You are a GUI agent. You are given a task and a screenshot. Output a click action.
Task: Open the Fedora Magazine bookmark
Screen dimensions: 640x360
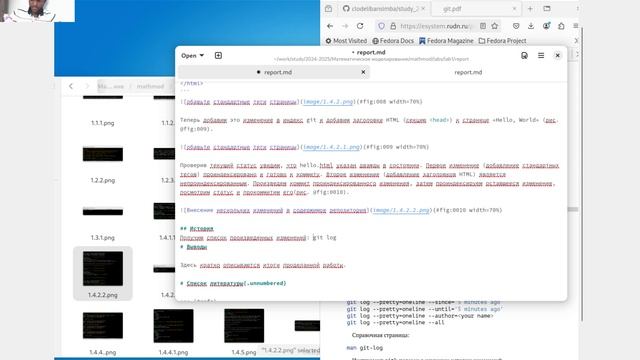(x=446, y=41)
